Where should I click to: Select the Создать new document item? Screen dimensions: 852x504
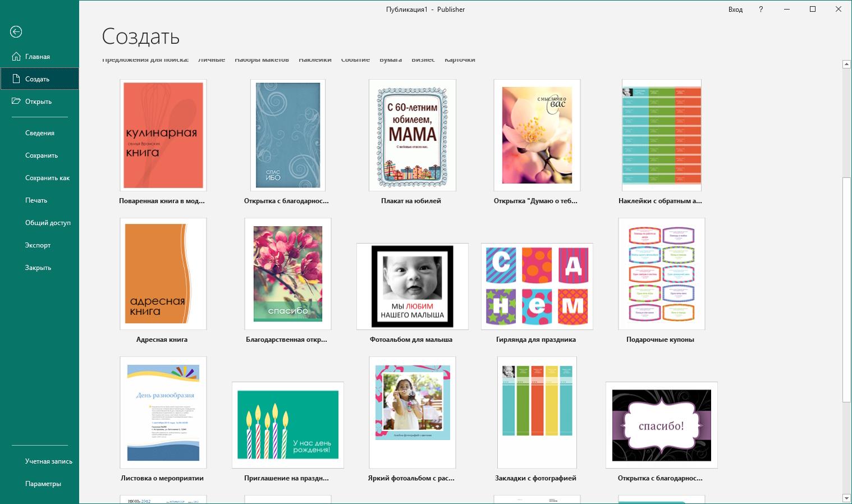pyautogui.click(x=37, y=79)
